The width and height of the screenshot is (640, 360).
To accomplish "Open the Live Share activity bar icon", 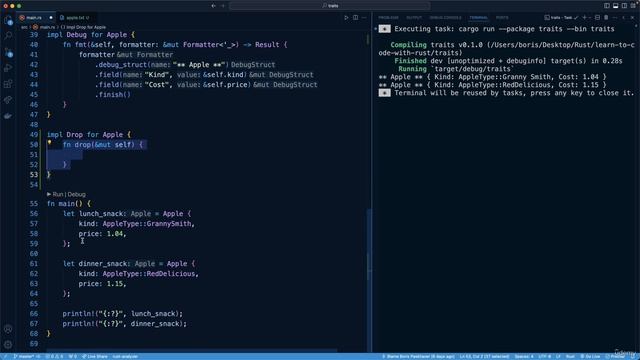I will click(8, 100).
